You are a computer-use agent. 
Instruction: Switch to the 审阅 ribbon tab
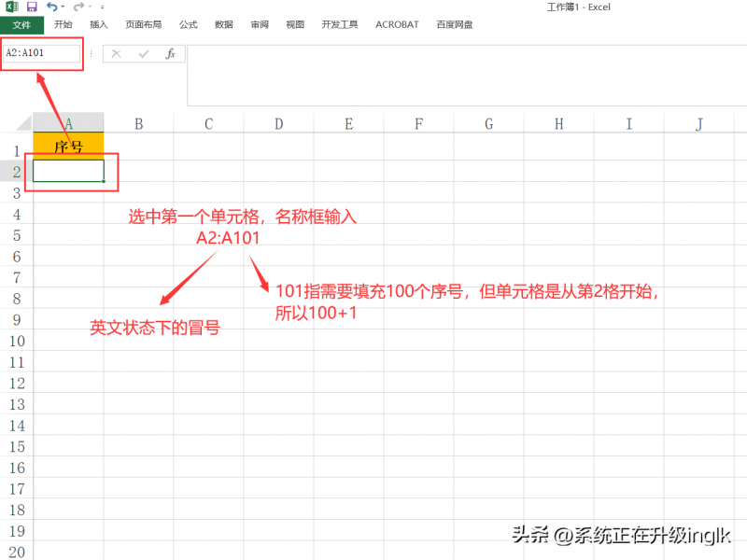[x=260, y=24]
